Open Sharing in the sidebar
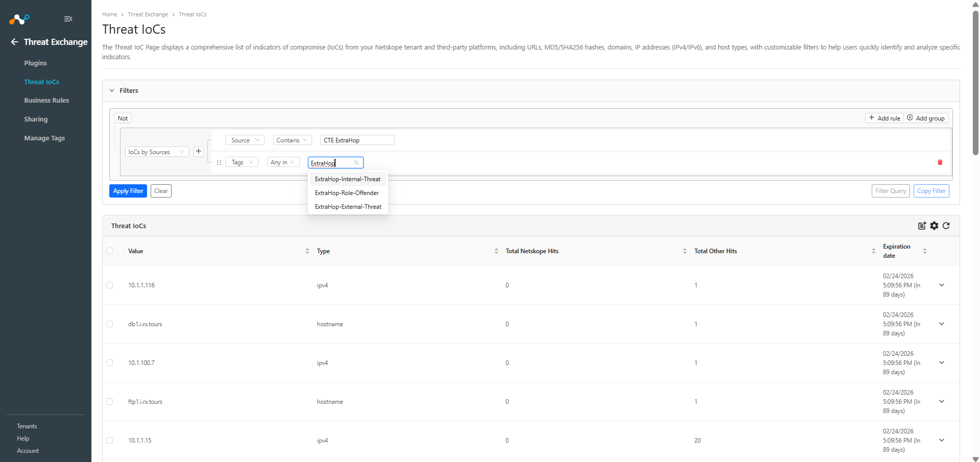The image size is (980, 462). point(36,119)
